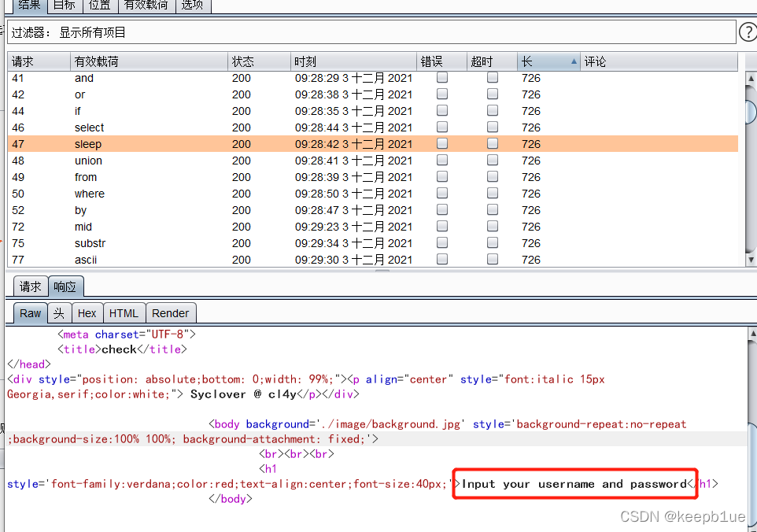Viewport: 757px width, 532px height.
Task: Click response pane scrollbar up arrow
Action: pos(752,333)
